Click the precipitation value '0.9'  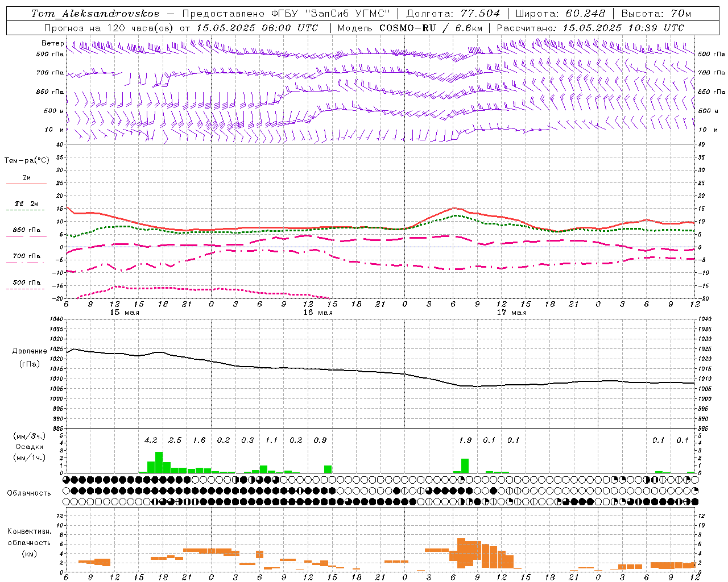[x=320, y=440]
